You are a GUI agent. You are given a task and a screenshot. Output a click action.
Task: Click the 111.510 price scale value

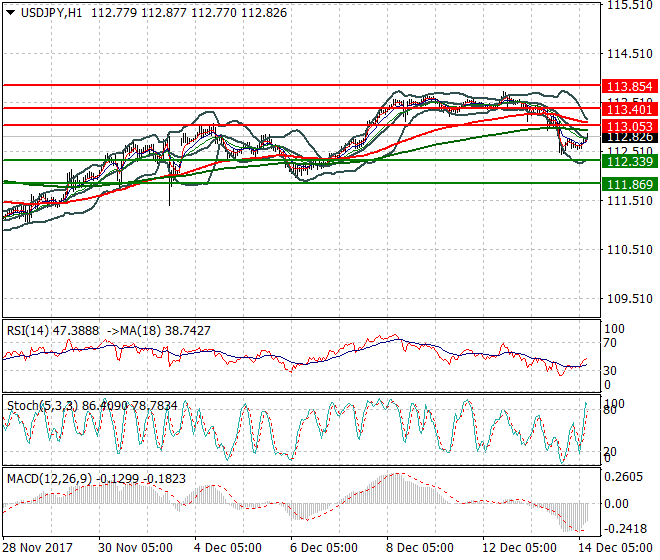click(630, 200)
